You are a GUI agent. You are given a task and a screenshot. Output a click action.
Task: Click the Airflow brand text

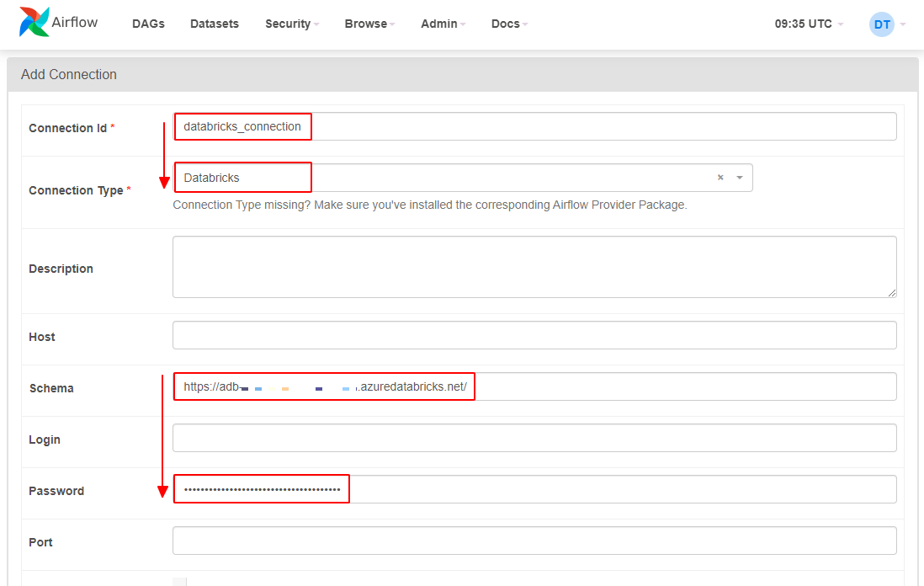75,23
